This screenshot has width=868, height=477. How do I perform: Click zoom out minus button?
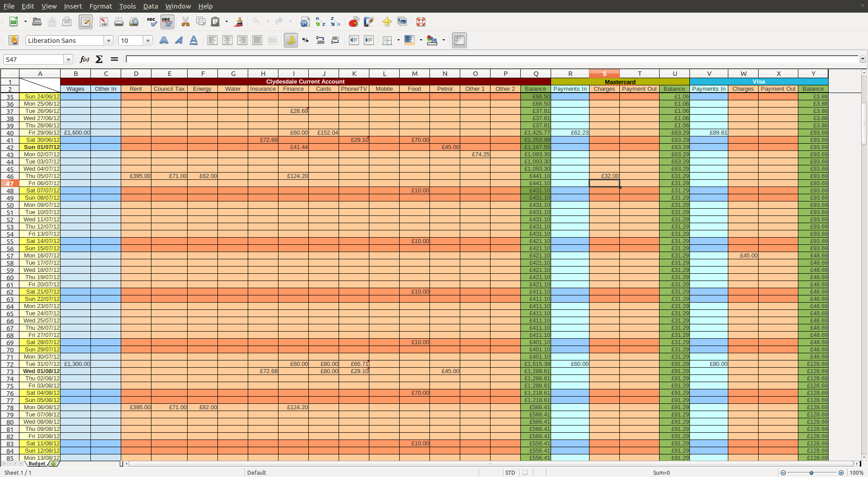(x=783, y=472)
